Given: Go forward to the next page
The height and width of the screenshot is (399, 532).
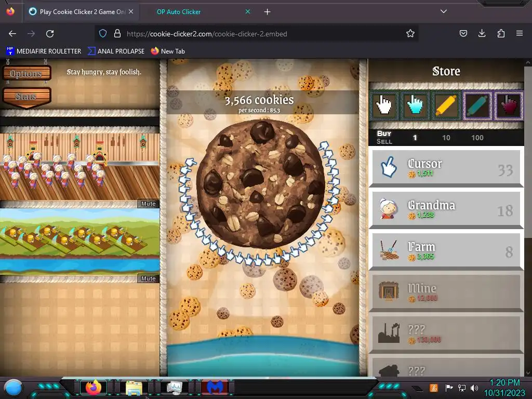Looking at the screenshot, I should (x=31, y=34).
